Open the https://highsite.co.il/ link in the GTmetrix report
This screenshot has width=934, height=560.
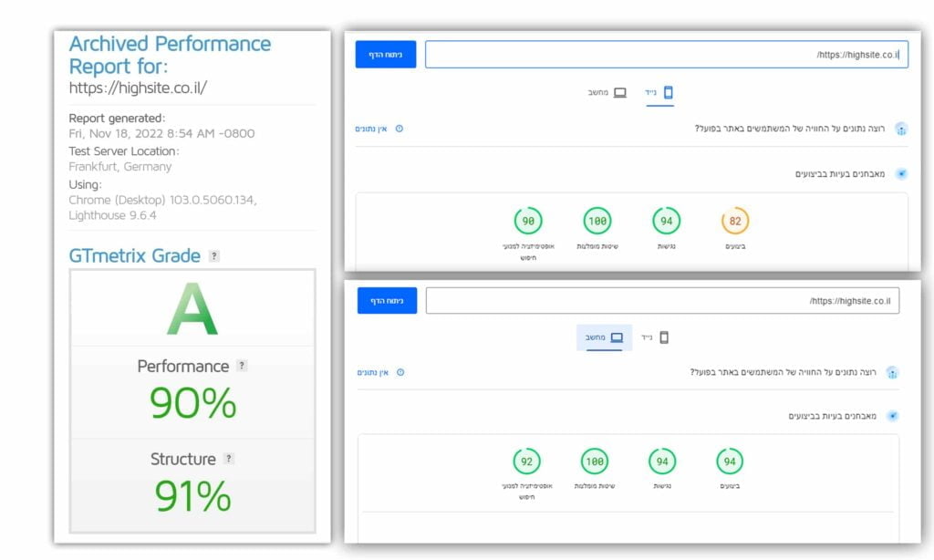[x=139, y=88]
